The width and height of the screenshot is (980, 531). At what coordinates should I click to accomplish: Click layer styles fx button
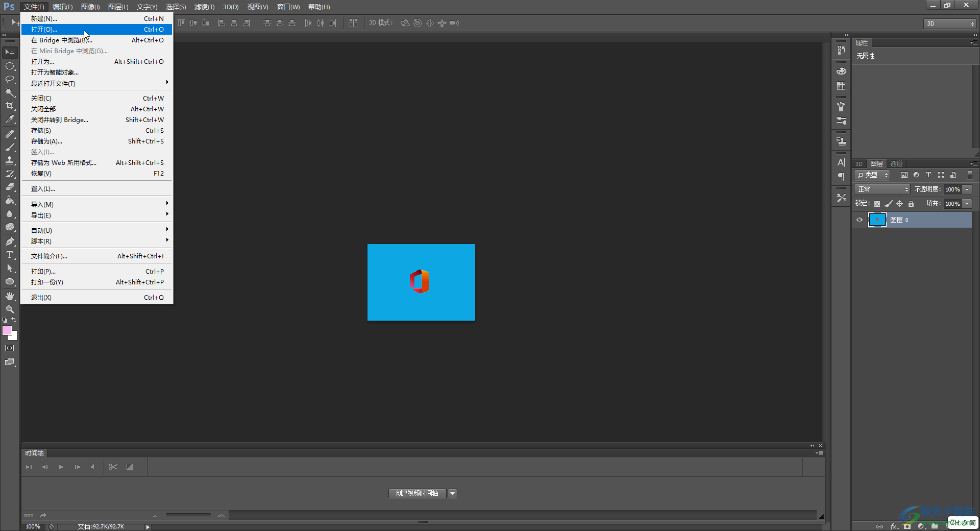click(x=894, y=526)
